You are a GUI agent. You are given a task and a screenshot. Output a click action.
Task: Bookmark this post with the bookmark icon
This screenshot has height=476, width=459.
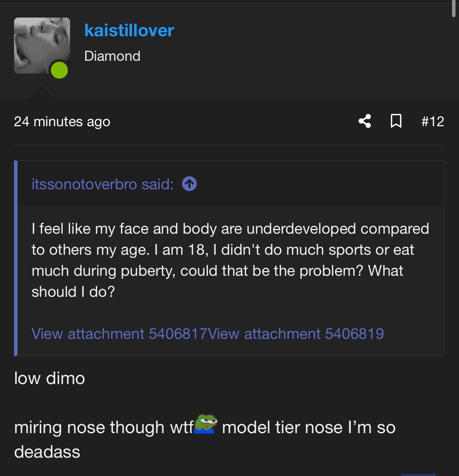396,121
